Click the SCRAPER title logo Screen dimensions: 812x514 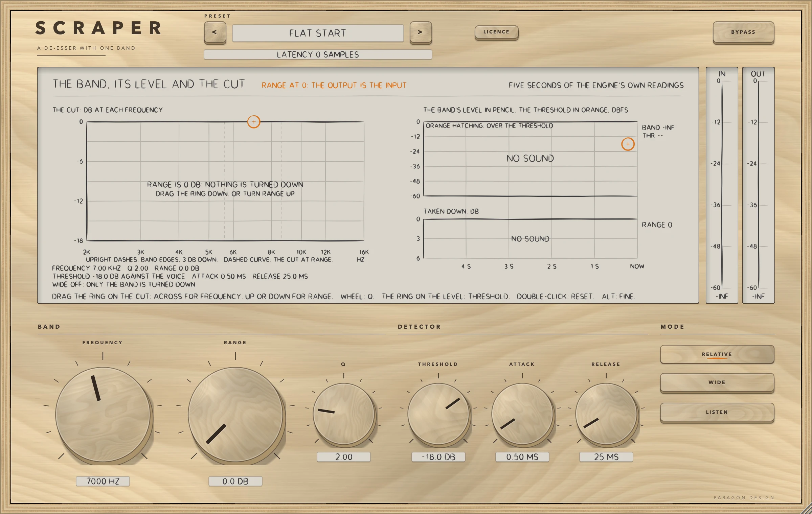(x=99, y=28)
